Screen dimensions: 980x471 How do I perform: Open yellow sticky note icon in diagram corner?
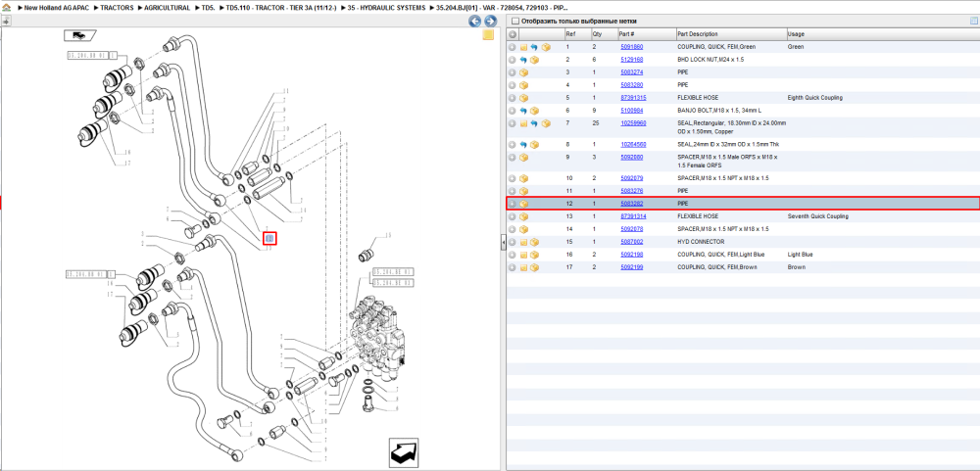tap(488, 35)
